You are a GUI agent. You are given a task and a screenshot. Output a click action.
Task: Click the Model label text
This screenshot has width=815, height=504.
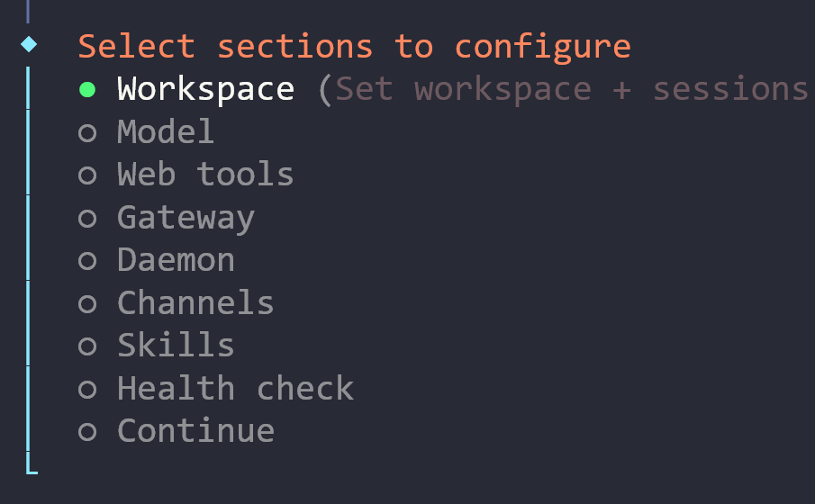[x=166, y=132]
